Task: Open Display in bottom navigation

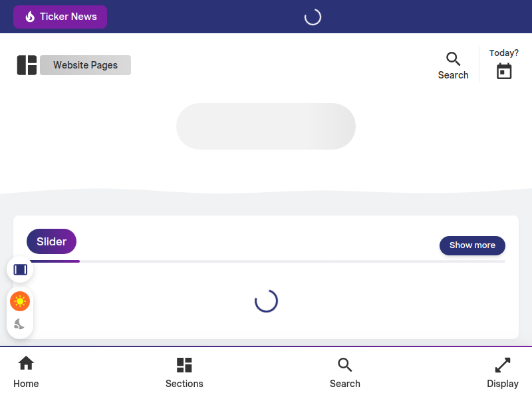Action: tap(503, 373)
